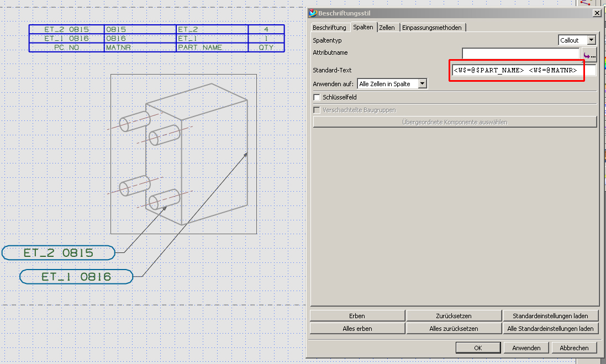Click the 0816 cell in MATNR column
Screen dimensions: 606x364
(140, 38)
